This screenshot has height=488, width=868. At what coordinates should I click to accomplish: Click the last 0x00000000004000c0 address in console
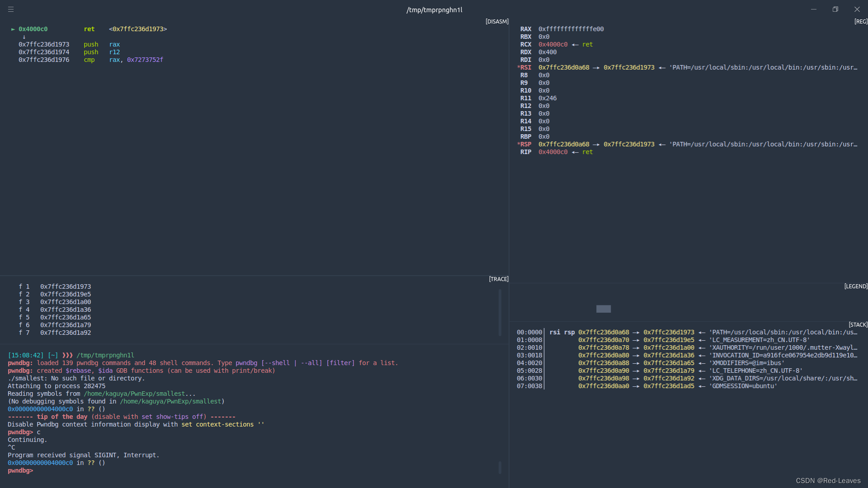pos(40,463)
